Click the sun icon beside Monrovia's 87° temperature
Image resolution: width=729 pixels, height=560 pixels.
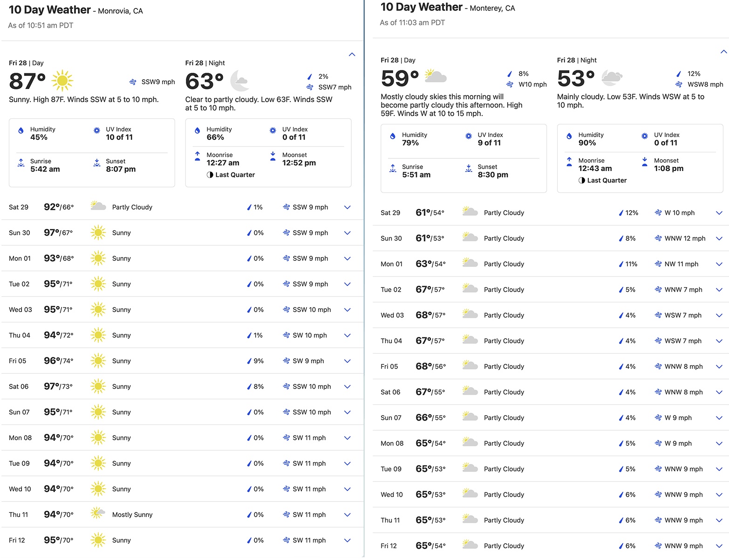pos(62,81)
